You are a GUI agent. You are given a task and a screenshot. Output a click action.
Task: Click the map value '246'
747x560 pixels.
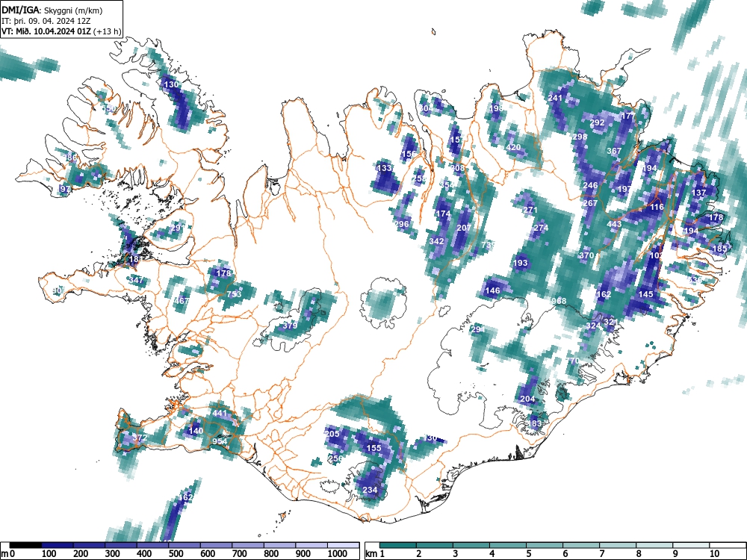[590, 186]
